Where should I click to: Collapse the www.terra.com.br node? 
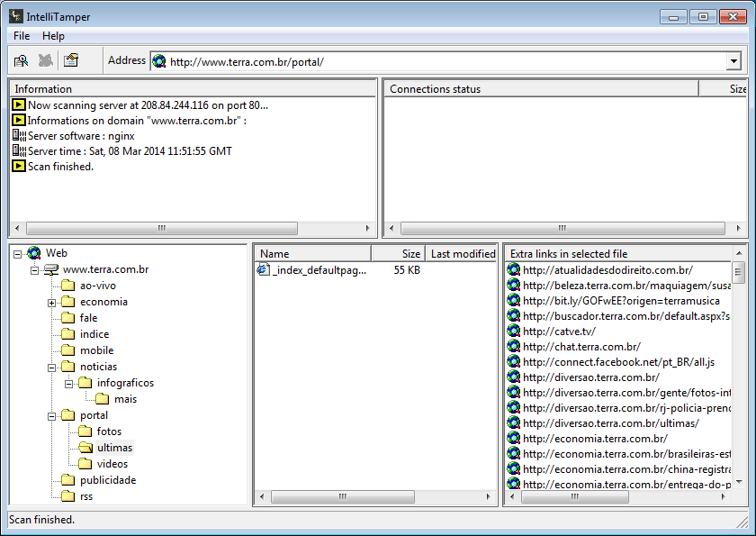click(35, 270)
